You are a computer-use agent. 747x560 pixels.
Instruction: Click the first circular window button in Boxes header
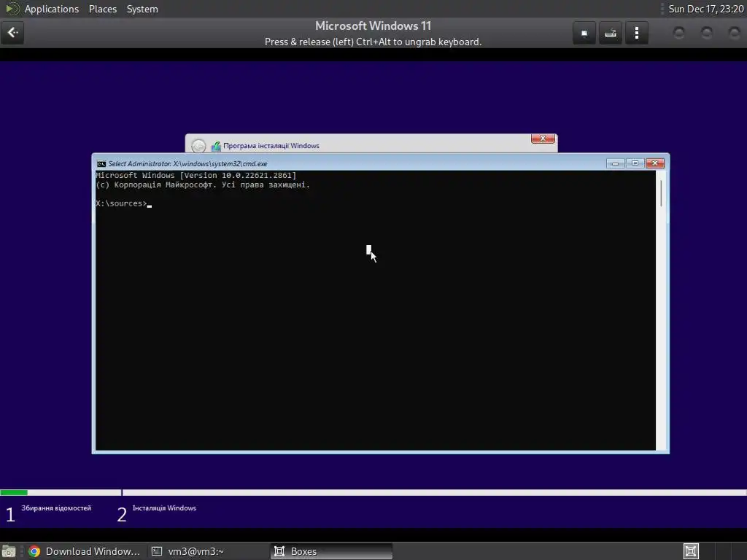pyautogui.click(x=678, y=33)
